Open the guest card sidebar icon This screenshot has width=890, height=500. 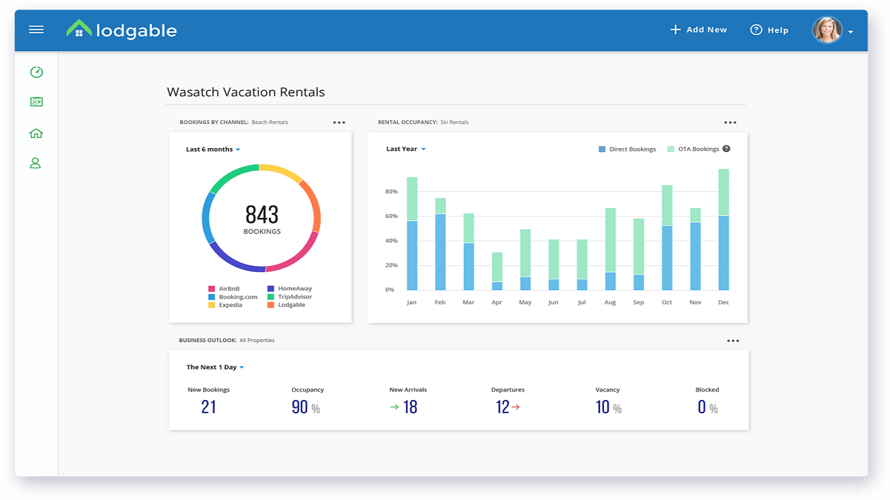(36, 102)
